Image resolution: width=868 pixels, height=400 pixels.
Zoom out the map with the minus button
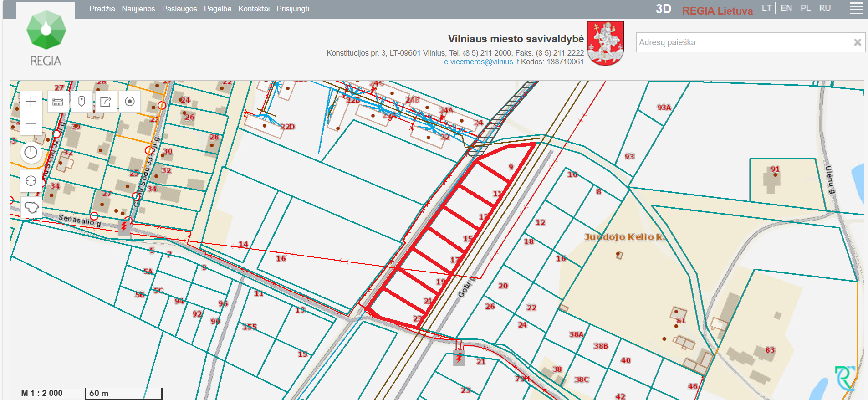[31, 123]
